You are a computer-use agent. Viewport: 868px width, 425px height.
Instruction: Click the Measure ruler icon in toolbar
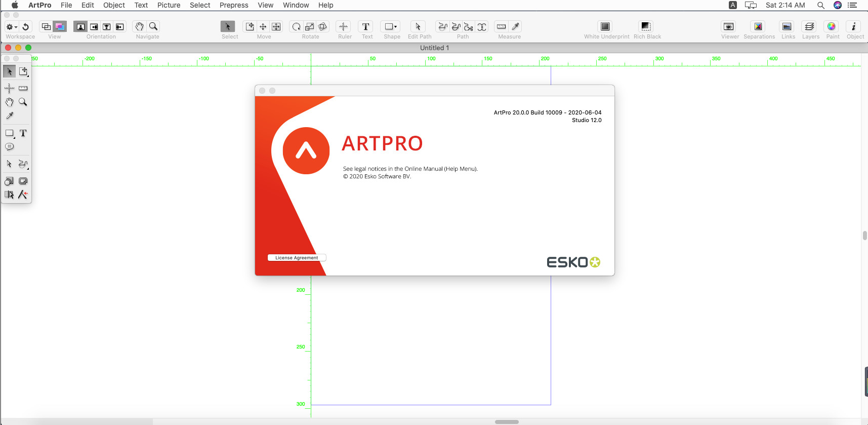[x=502, y=26]
